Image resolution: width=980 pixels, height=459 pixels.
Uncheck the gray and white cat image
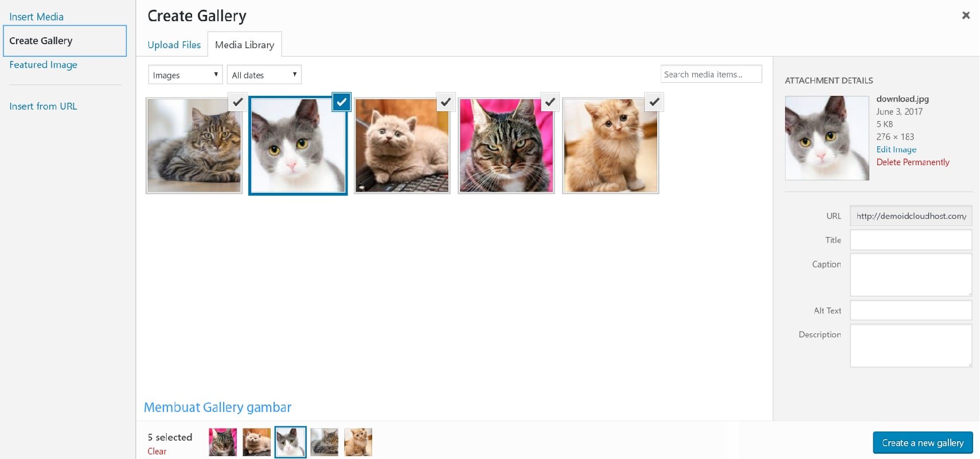342,102
